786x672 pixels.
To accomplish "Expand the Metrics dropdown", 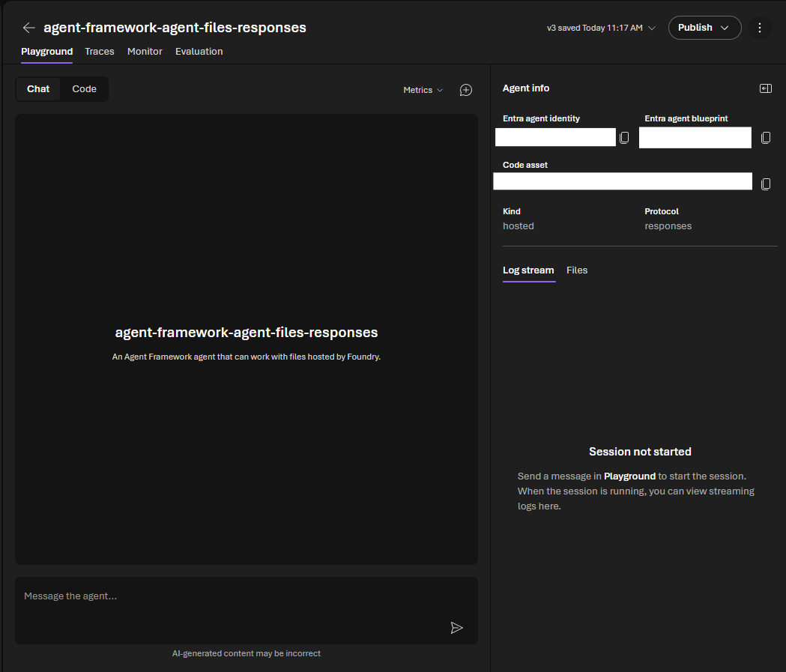I will [x=423, y=90].
